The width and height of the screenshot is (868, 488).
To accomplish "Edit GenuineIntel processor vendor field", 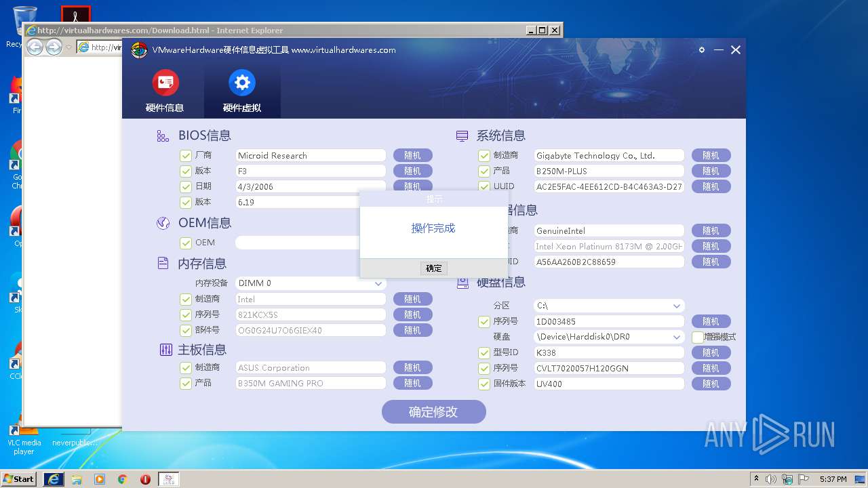I will point(609,230).
